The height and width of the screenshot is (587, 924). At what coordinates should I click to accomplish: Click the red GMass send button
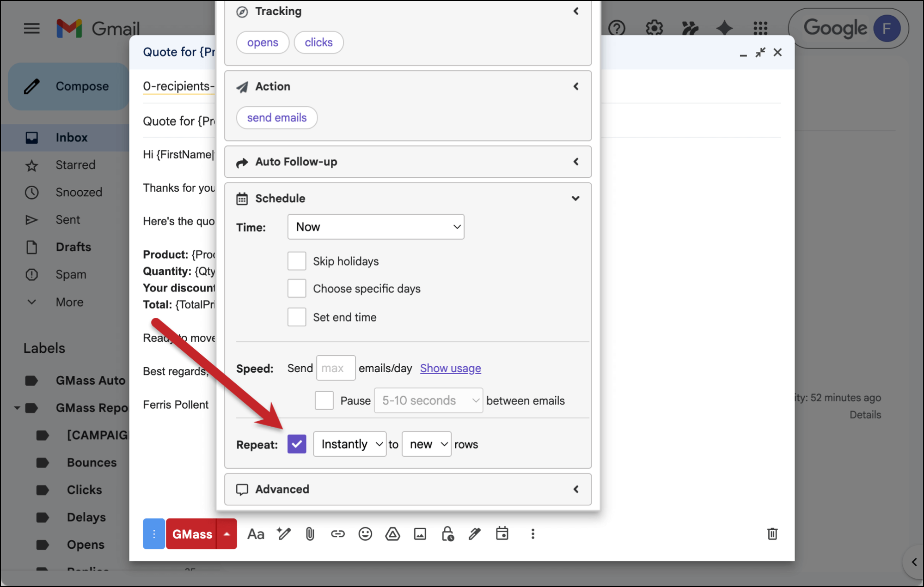[x=191, y=534]
